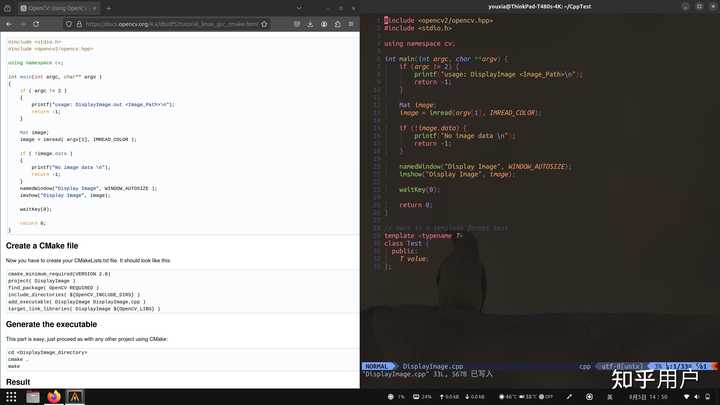Click the T value; line in Vim
Viewport: 720px width, 405px height.
point(414,259)
